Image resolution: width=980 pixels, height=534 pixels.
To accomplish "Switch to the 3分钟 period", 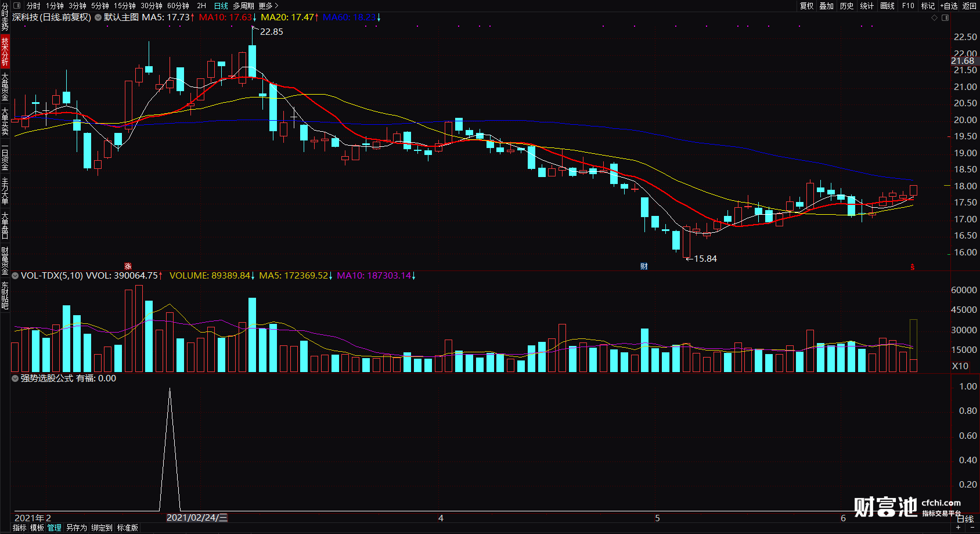I will tap(77, 6).
